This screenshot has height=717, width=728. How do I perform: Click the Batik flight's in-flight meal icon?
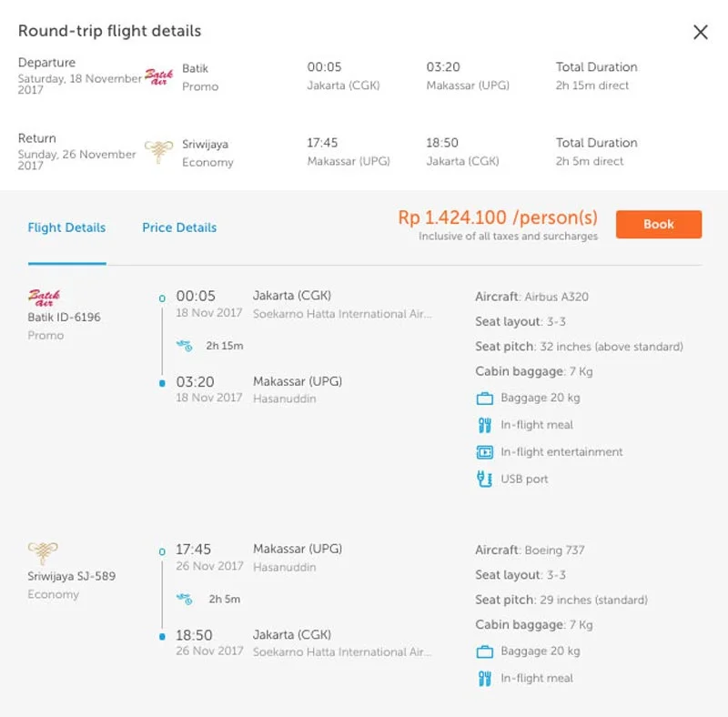tap(485, 425)
